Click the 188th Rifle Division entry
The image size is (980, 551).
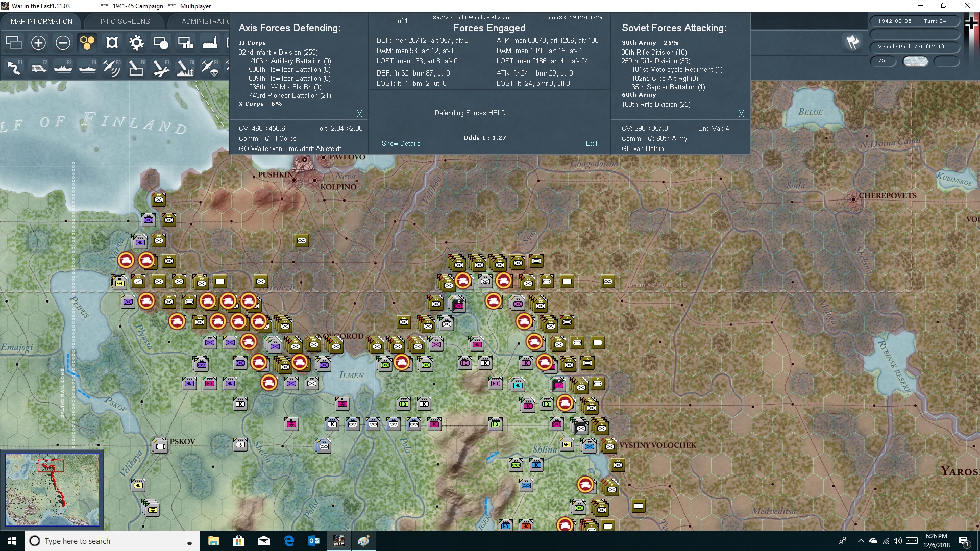656,104
